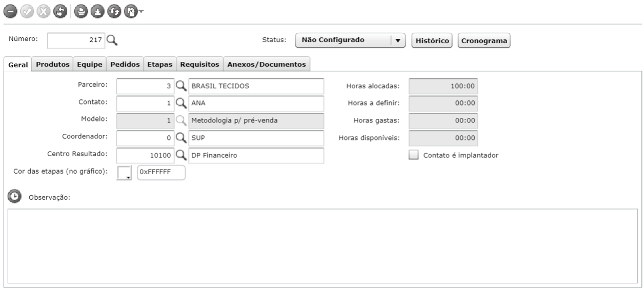Open the Requisitos tab
The height and width of the screenshot is (290, 644).
tap(200, 65)
